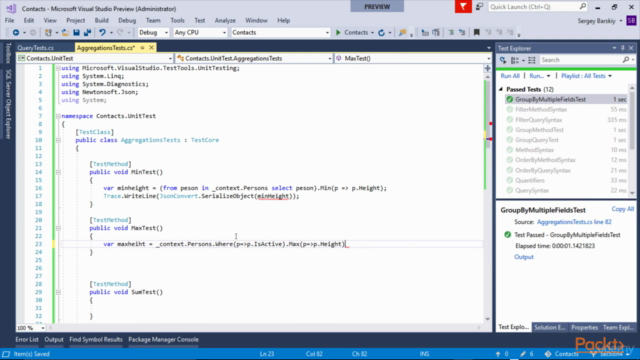
Task: Click the Test Explorer search magnifier icon
Action: click(626, 60)
